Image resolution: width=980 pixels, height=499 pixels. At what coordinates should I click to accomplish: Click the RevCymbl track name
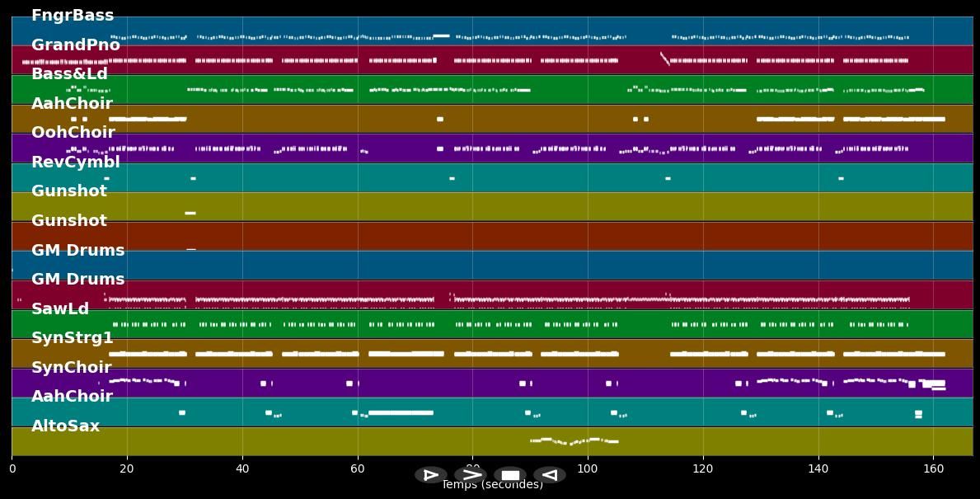pos(75,162)
